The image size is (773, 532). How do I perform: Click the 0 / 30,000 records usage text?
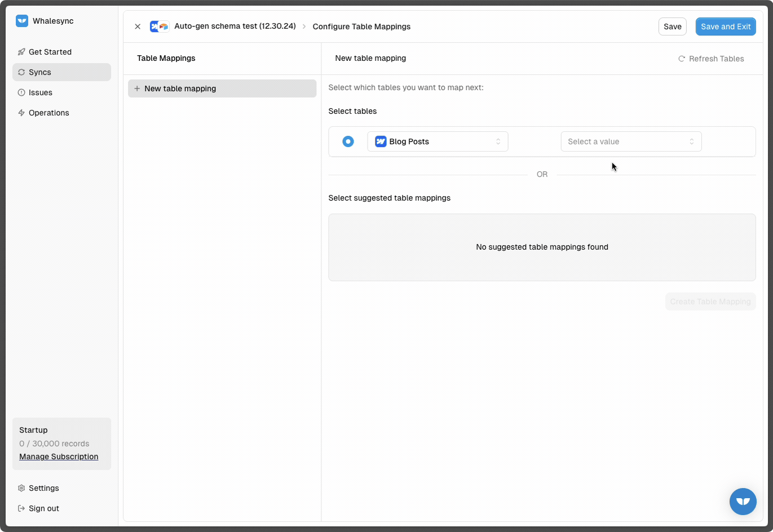coord(54,444)
